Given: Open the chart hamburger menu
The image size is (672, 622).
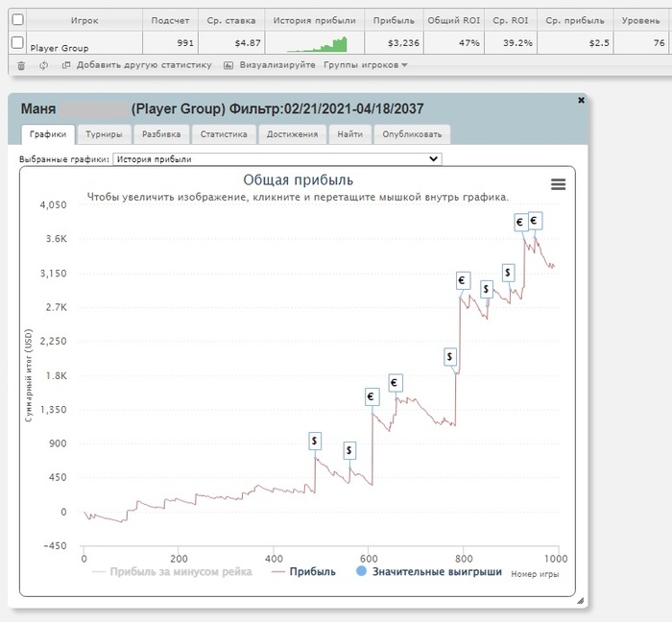Looking at the screenshot, I should (x=558, y=184).
